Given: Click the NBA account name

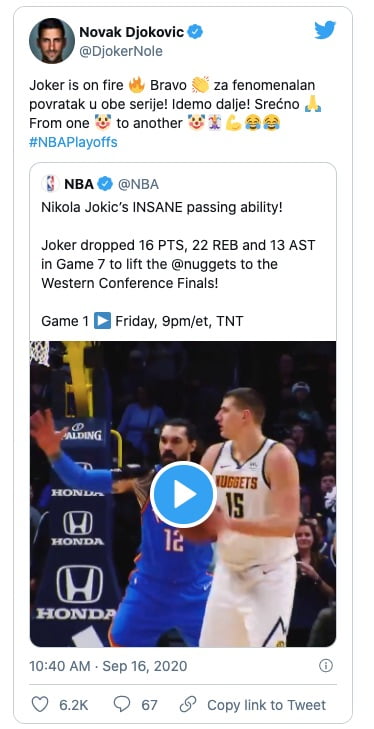Looking at the screenshot, I should pyautogui.click(x=79, y=184).
